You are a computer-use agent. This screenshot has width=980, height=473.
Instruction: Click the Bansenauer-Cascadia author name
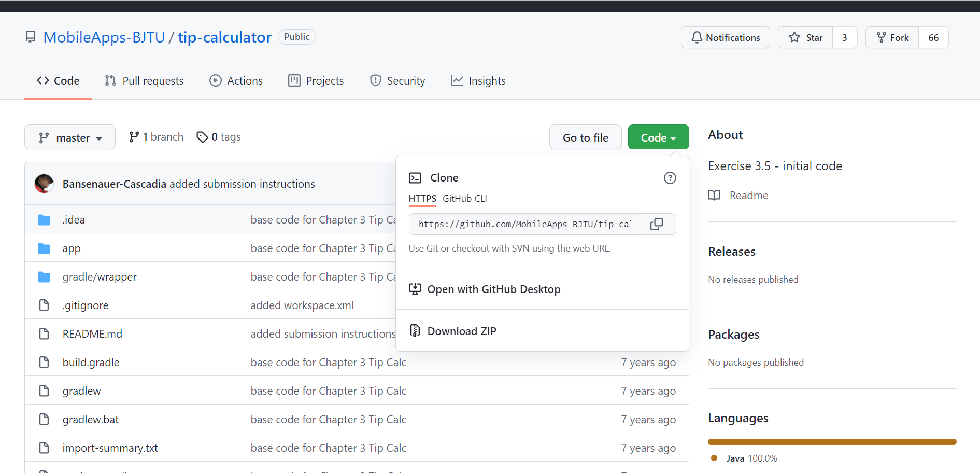[115, 184]
